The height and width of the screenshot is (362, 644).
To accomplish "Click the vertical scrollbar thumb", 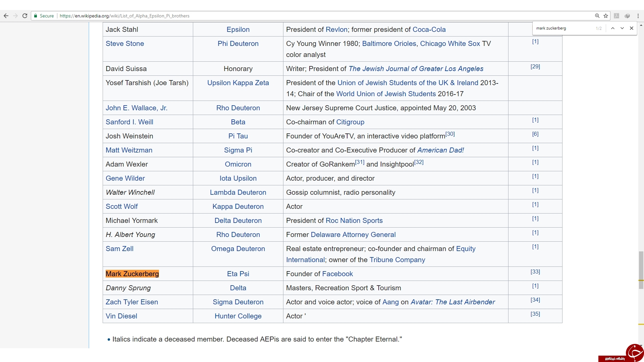I will (x=641, y=270).
